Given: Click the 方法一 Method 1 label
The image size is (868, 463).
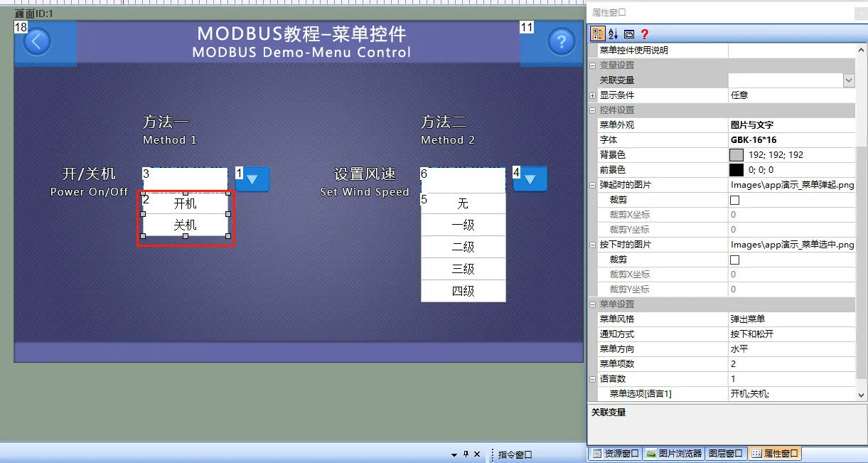Looking at the screenshot, I should (169, 129).
